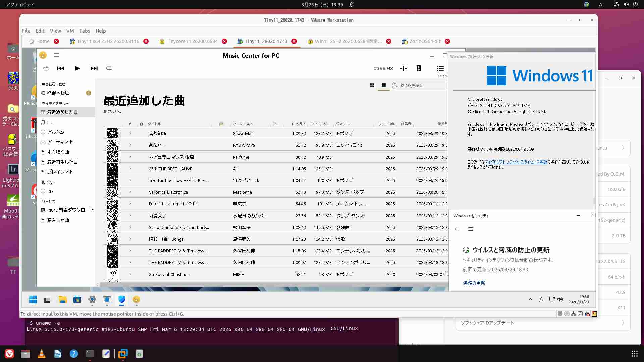Image resolution: width=644 pixels, height=362 pixels.
Task: Switch to ZorinOS64-bit VM tab
Action: pyautogui.click(x=425, y=41)
